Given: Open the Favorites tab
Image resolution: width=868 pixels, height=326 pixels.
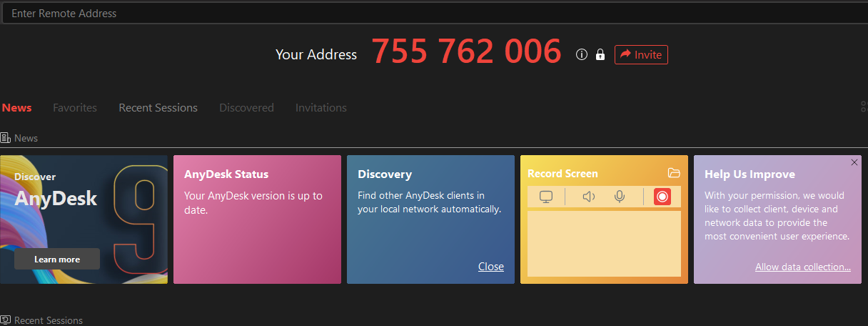Looking at the screenshot, I should pos(75,108).
